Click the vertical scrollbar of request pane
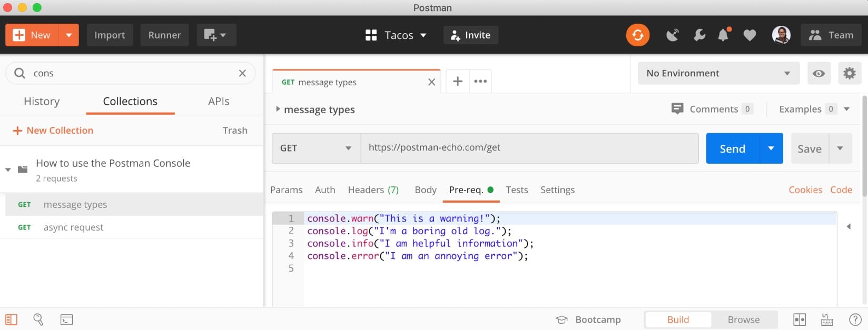 (x=864, y=146)
